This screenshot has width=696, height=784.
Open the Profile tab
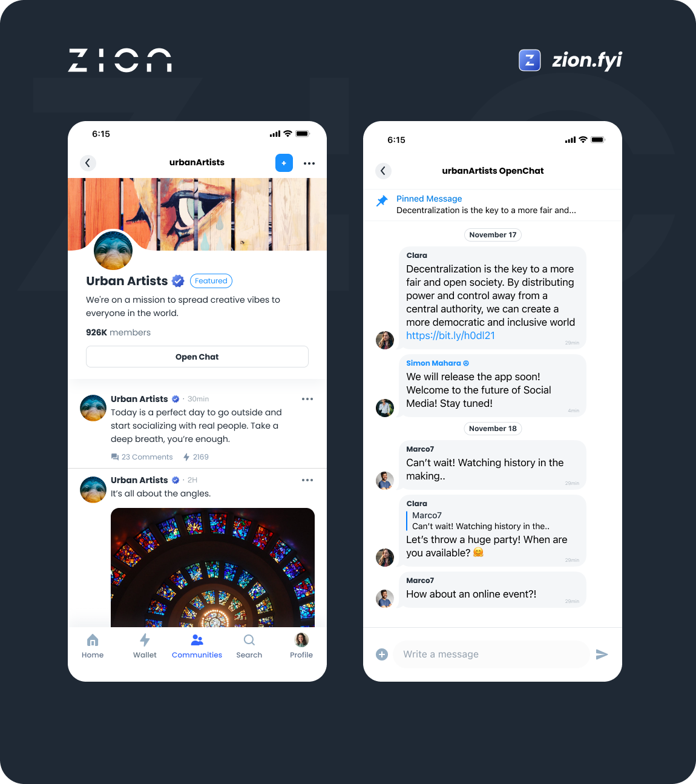[x=301, y=646]
